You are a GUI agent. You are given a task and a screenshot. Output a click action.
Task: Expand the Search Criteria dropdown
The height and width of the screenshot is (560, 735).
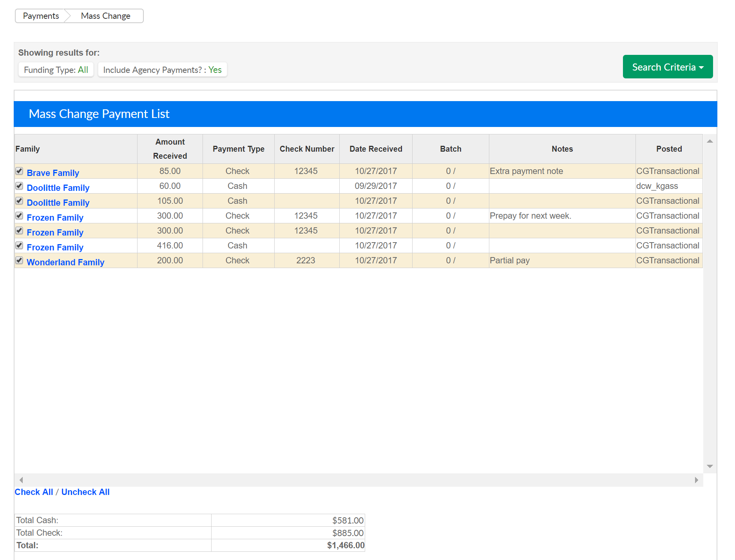pos(667,67)
